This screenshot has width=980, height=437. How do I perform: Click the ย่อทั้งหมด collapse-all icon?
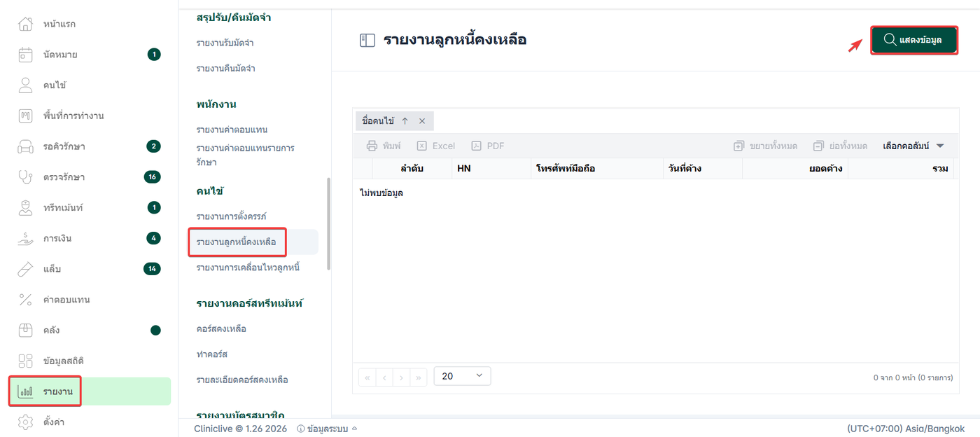tap(818, 146)
